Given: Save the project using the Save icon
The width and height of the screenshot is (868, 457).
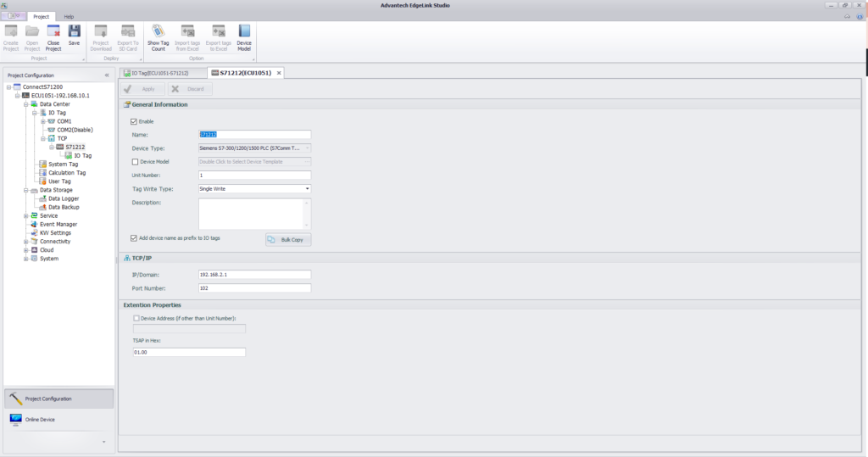Looking at the screenshot, I should point(75,36).
